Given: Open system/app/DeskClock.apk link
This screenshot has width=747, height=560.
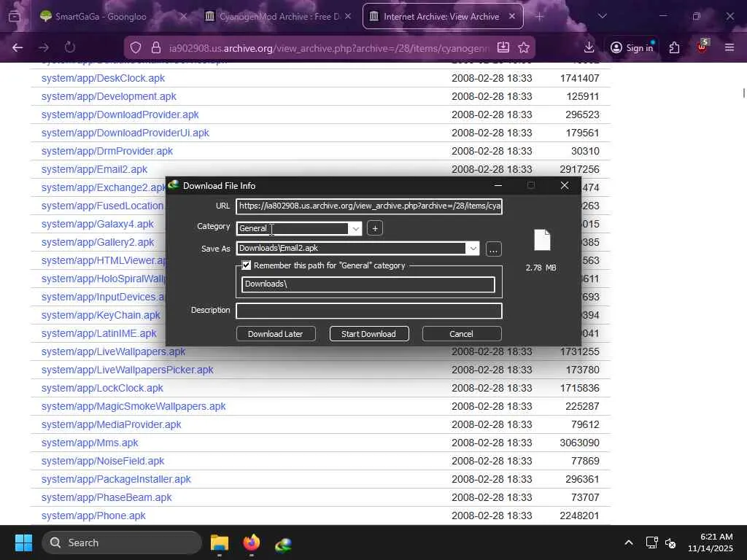Looking at the screenshot, I should pyautogui.click(x=103, y=78).
